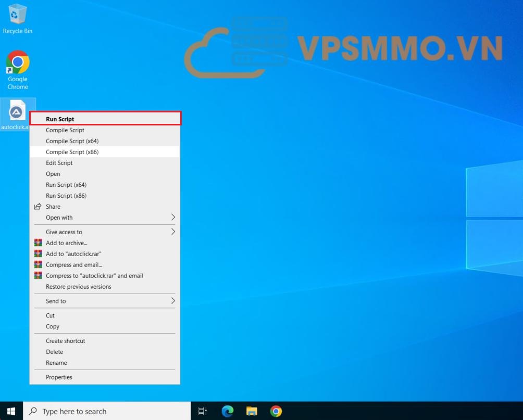Open the Windows Start button
Screen dimensions: 523x420
click(x=11, y=411)
